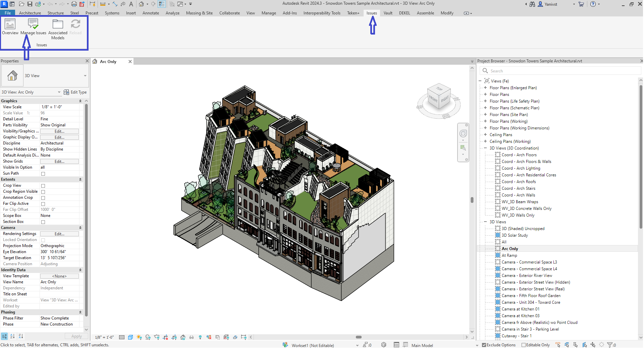Open the Visual Style cube icon
This screenshot has height=348, width=644.
130,337
